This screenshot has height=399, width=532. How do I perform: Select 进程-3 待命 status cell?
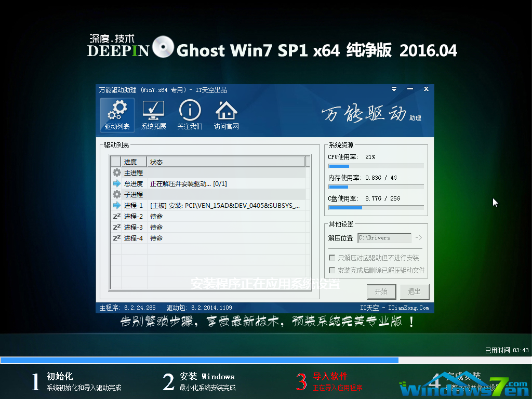click(156, 228)
